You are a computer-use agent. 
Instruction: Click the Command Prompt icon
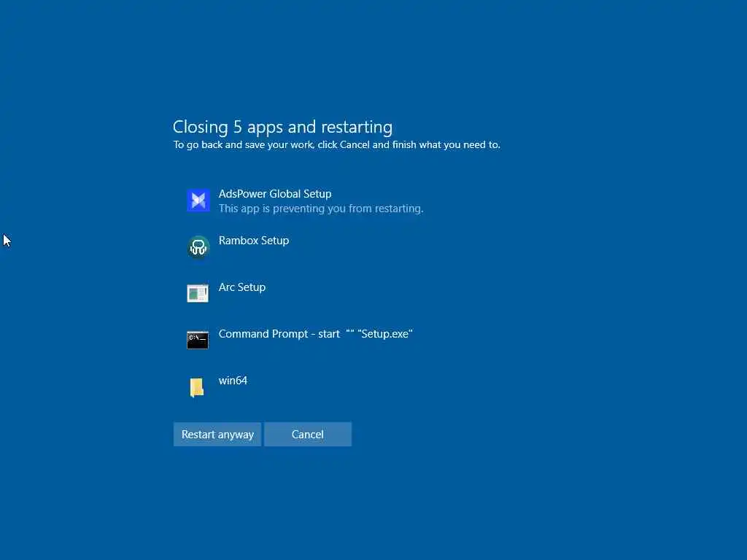tap(198, 340)
